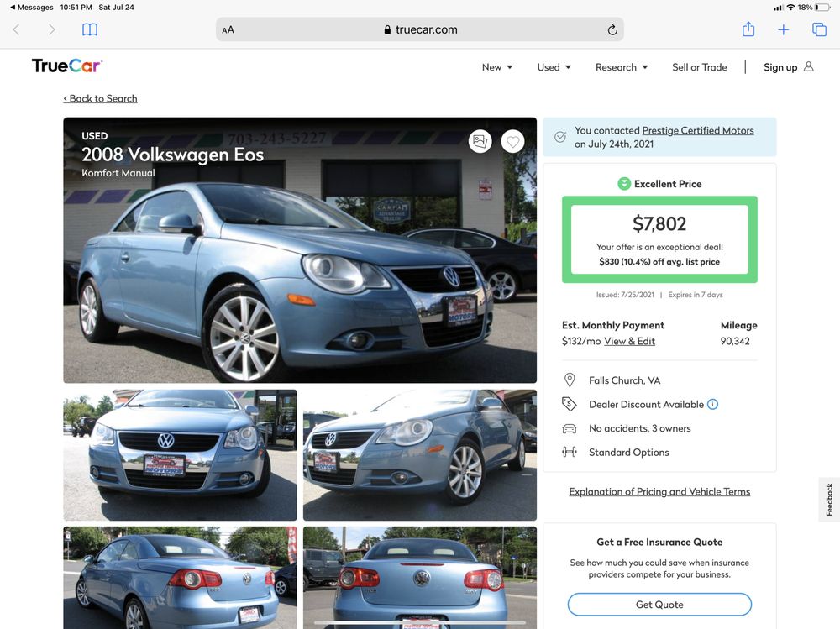Click the Get Quote button
This screenshot has height=629, width=840.
pos(659,605)
